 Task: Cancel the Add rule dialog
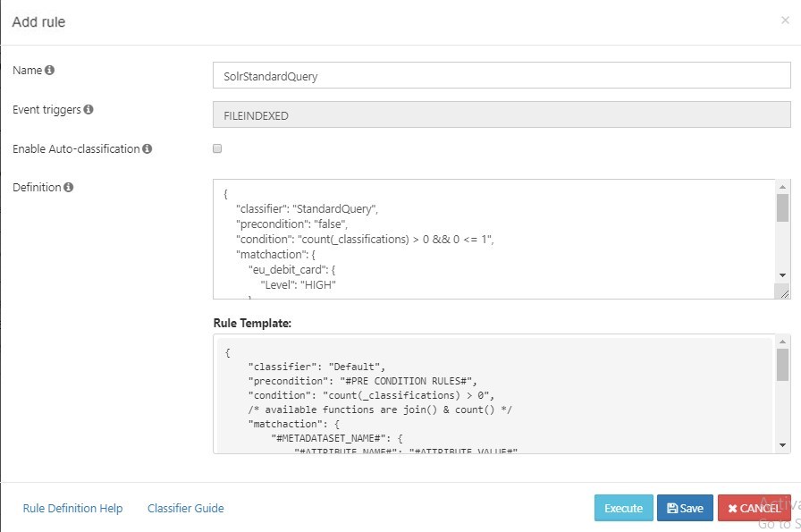click(x=754, y=508)
